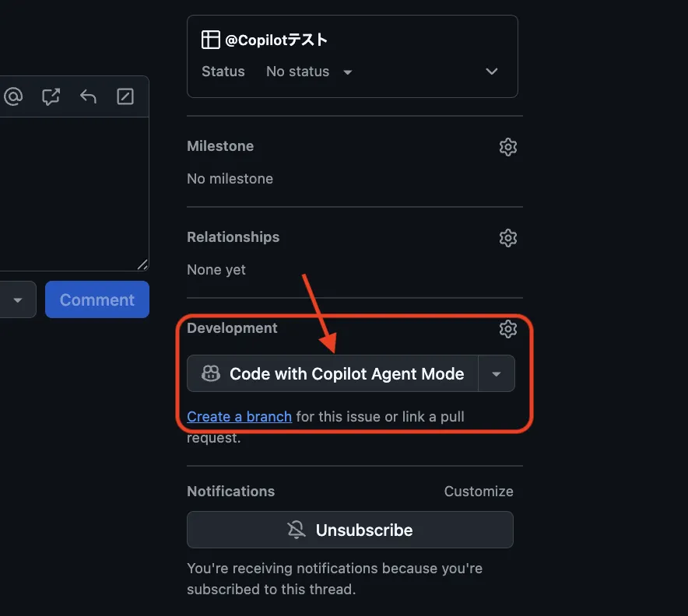Click the @ mention icon in the toolbar
The width and height of the screenshot is (688, 616).
pyautogui.click(x=12, y=96)
